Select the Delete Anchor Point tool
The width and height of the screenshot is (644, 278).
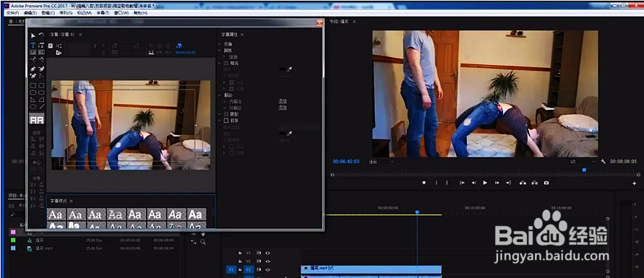[41, 69]
